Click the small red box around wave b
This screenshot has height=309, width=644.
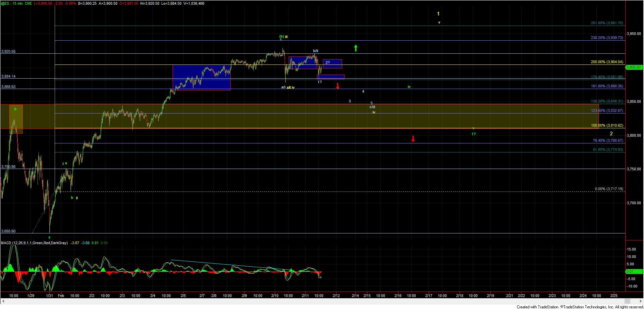click(x=16, y=119)
